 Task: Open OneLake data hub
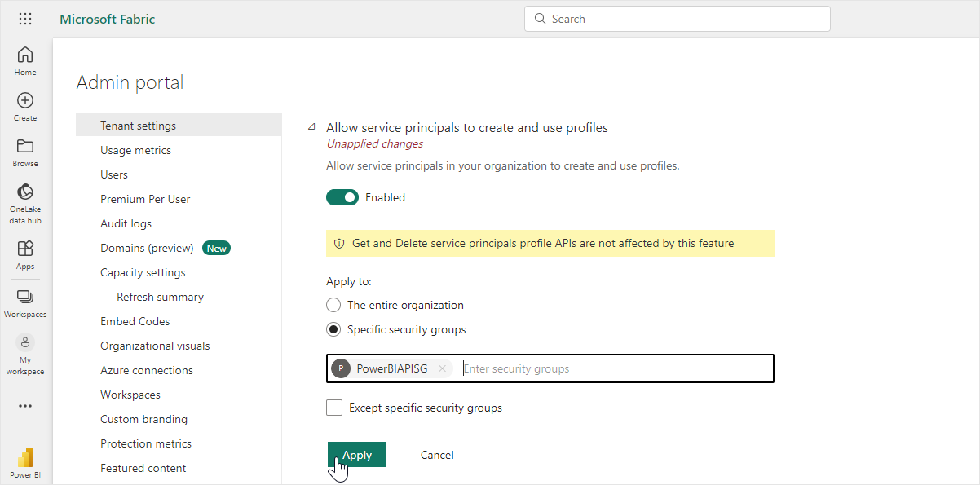tap(25, 204)
